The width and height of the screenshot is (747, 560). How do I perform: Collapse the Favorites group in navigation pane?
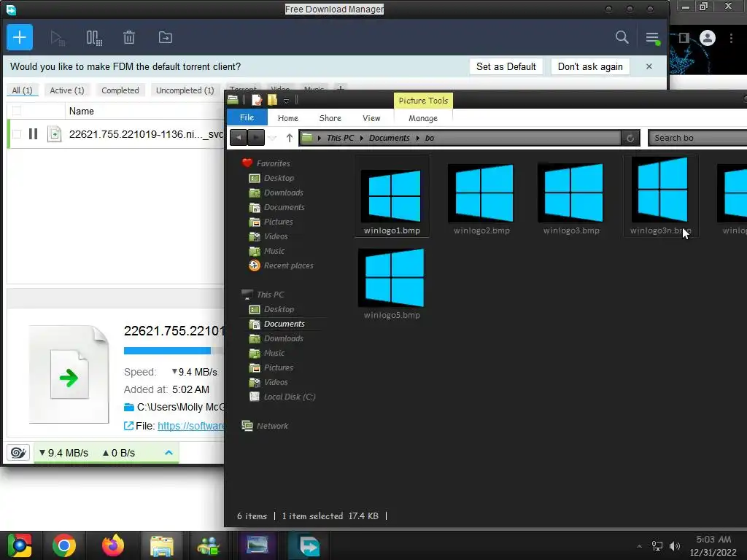tap(266, 163)
